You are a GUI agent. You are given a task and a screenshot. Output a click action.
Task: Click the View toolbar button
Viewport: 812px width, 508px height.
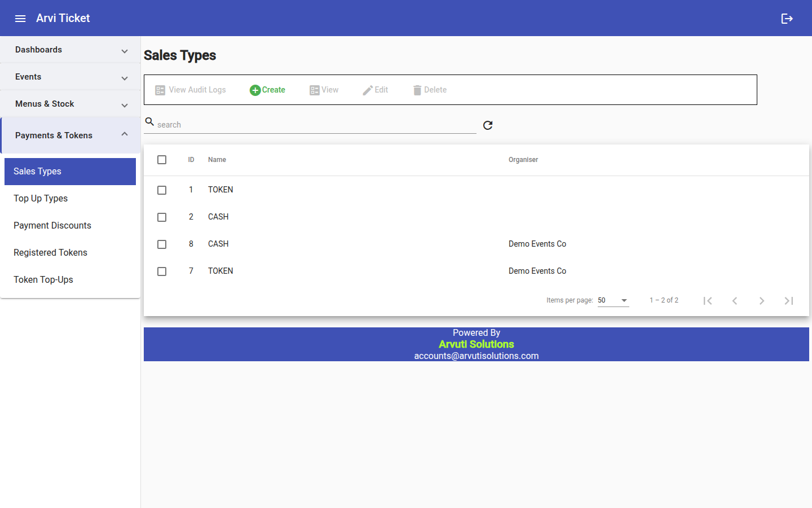(324, 90)
